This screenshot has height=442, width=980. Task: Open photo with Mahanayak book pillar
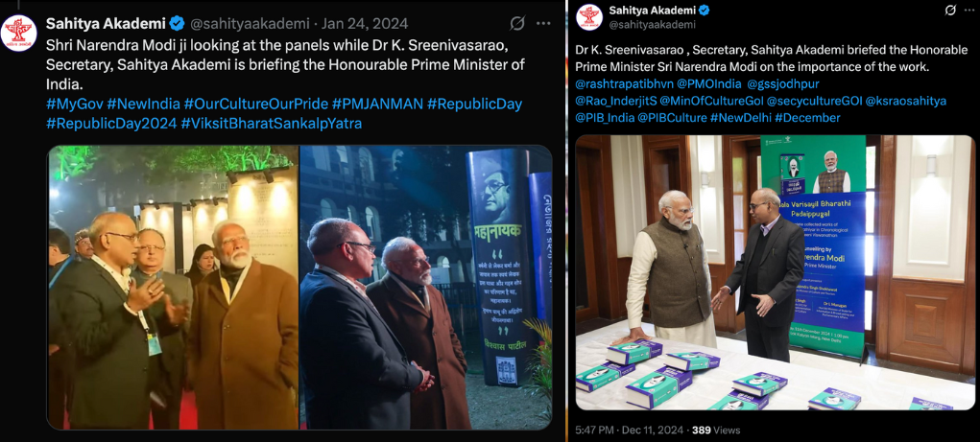pos(425,288)
